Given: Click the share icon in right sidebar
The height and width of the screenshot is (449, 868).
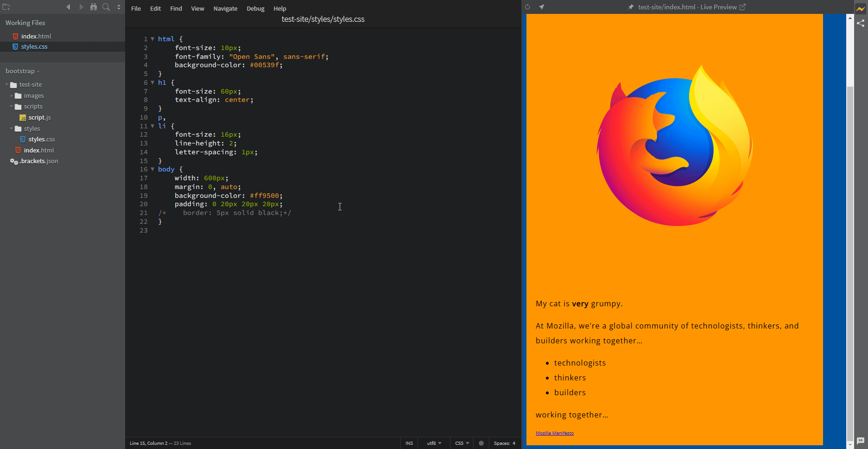Looking at the screenshot, I should coord(861,23).
